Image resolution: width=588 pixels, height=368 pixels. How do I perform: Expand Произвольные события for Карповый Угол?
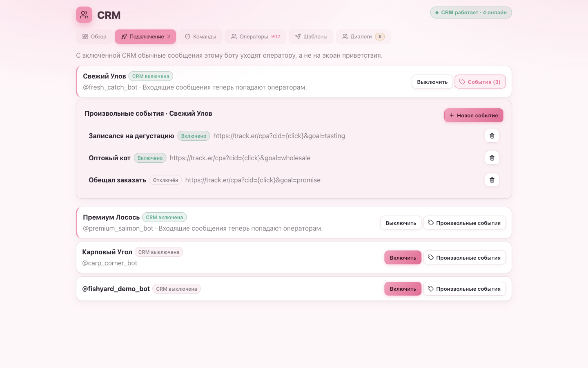(465, 258)
